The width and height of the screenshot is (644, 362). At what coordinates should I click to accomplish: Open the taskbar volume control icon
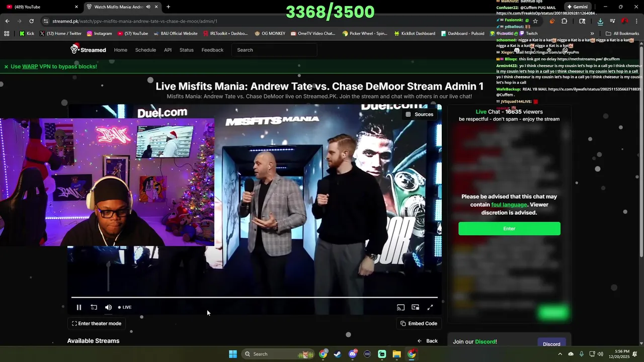click(x=600, y=354)
